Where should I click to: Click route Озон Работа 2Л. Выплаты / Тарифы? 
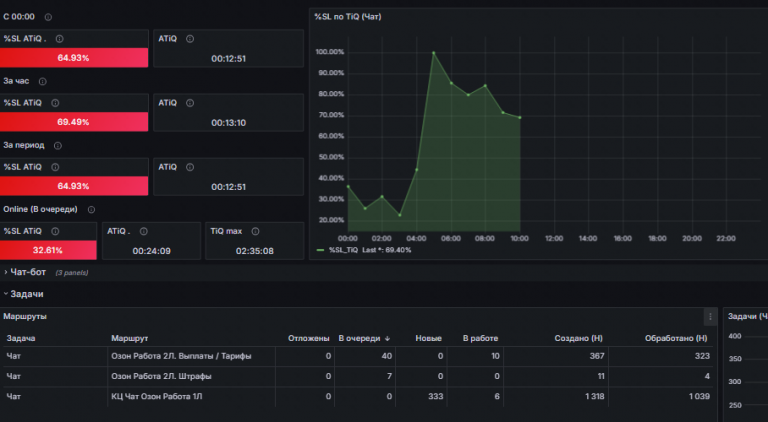181,356
